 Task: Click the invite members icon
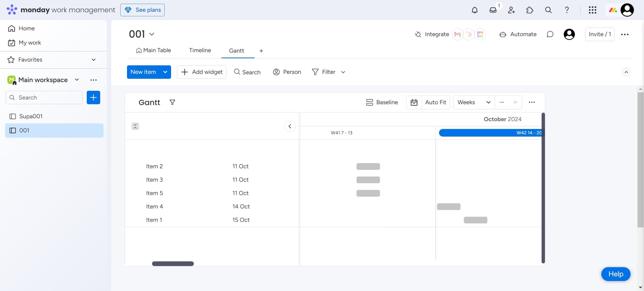point(511,10)
